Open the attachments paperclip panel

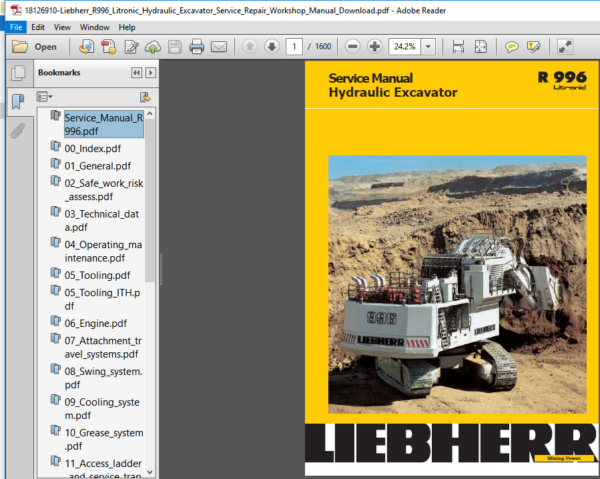(18, 130)
